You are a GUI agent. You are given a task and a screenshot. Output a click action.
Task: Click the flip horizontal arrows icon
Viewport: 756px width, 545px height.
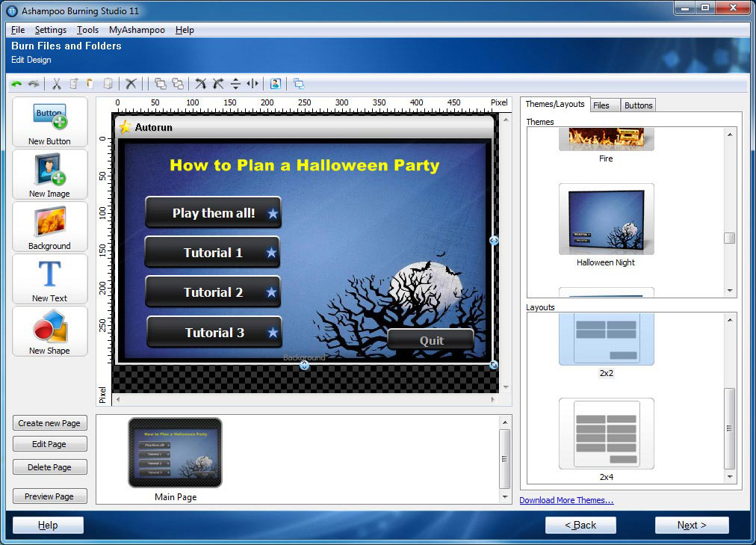[x=252, y=84]
